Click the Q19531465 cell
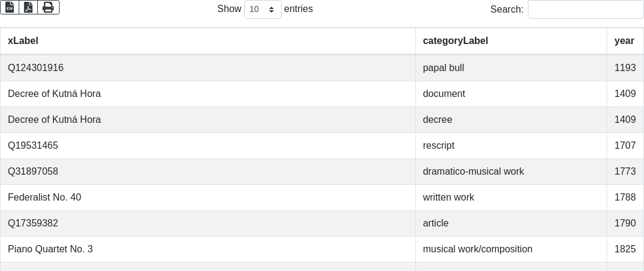 tap(33, 146)
